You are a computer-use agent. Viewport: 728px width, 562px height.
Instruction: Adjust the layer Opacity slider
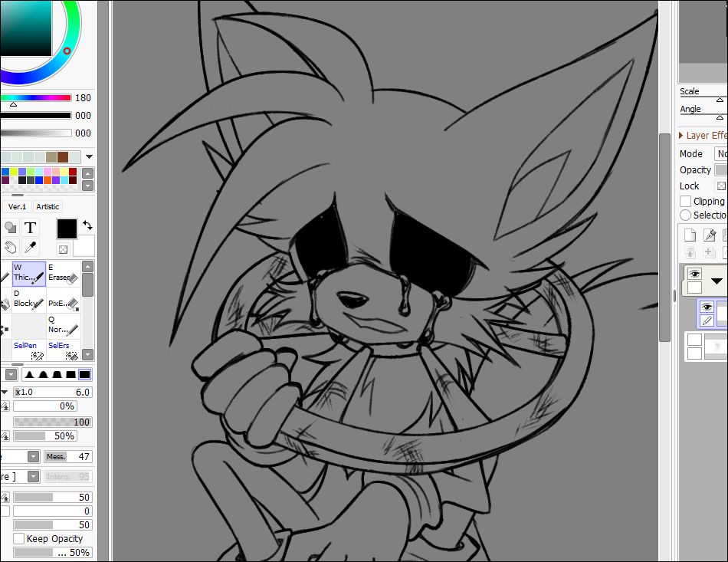pos(722,170)
